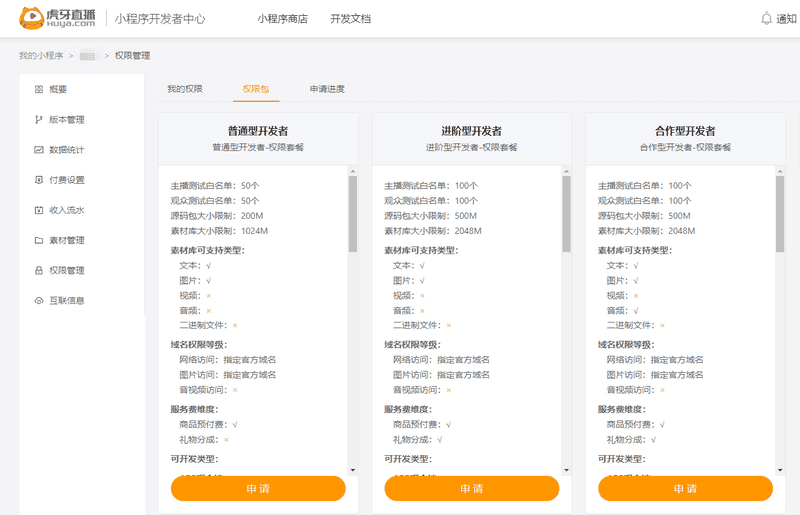Click the notification bell icon
Screen dimensions: 800x515
pos(766,18)
